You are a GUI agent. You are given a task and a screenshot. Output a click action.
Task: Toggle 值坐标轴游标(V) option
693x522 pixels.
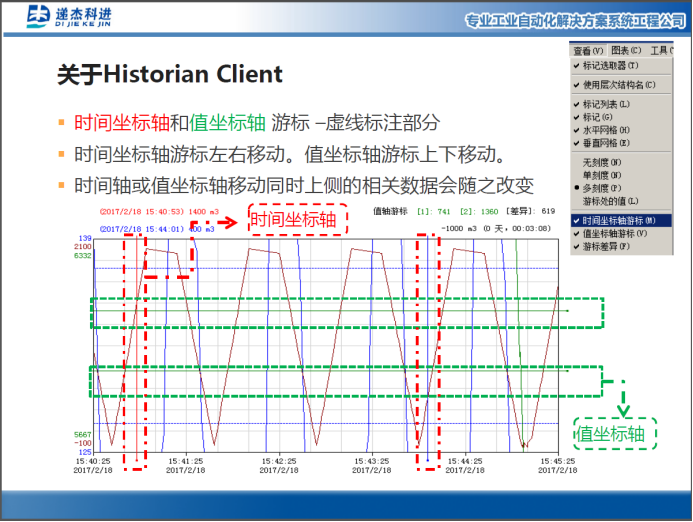pyautogui.click(x=615, y=232)
